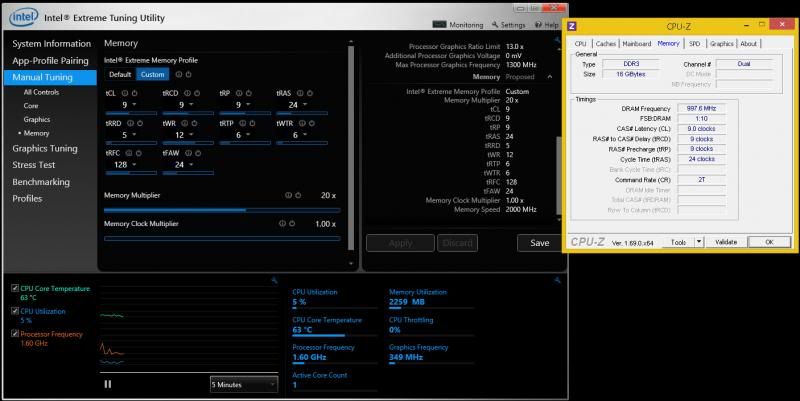Reset tRP to default value icon

tap(248, 93)
